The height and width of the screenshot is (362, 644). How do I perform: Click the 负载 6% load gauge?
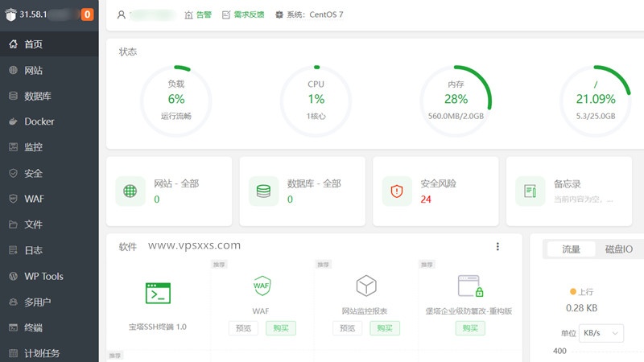tap(176, 101)
